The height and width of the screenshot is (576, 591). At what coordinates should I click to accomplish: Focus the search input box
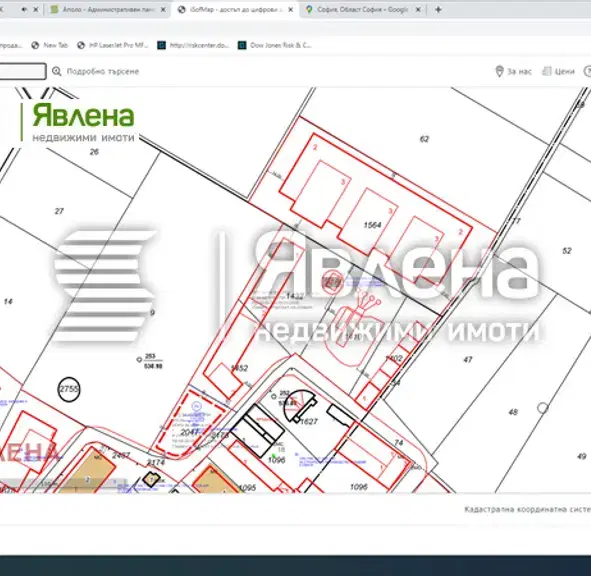click(23, 71)
